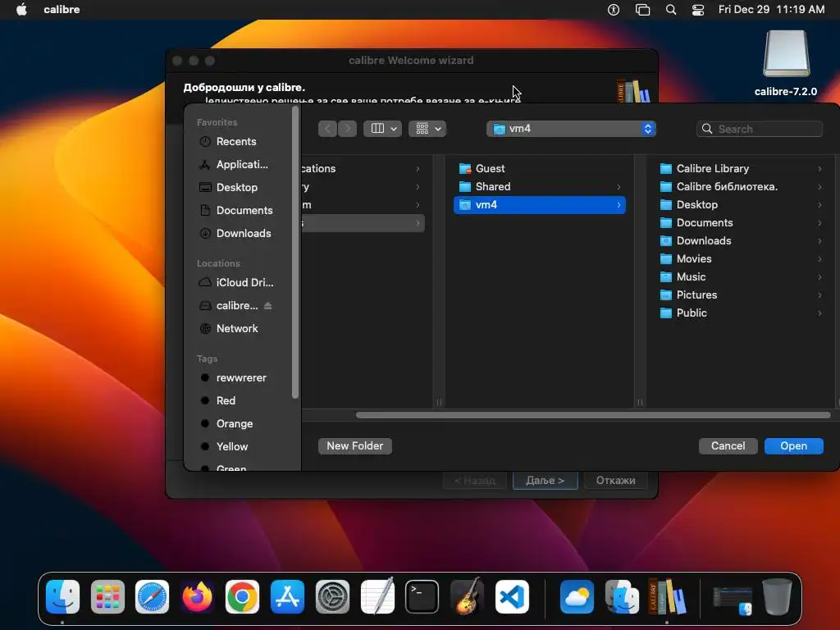840x630 pixels.
Task: Open Visual Studio Code from Dock
Action: (512, 597)
